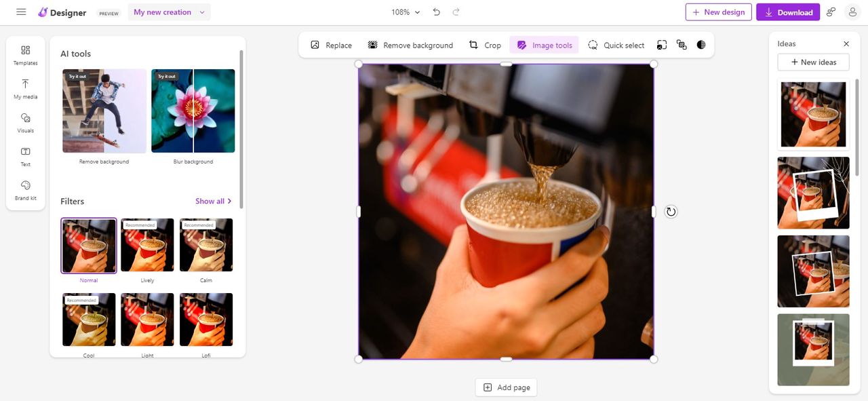Image resolution: width=868 pixels, height=401 pixels.
Task: Select the idea with branch decoration
Action: (813, 193)
